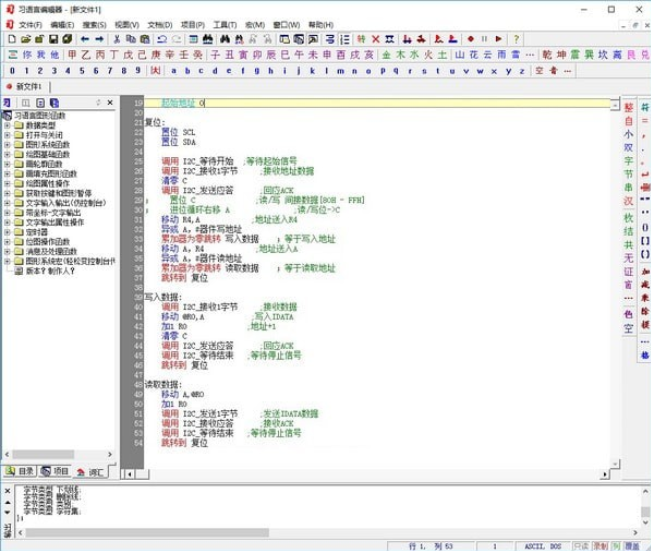Click the Save (floppy disk) toolbar icon

pyautogui.click(x=54, y=39)
